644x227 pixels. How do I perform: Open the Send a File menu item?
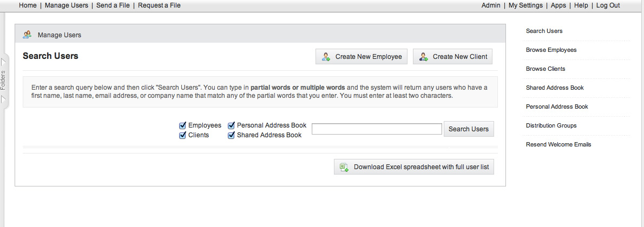113,5
